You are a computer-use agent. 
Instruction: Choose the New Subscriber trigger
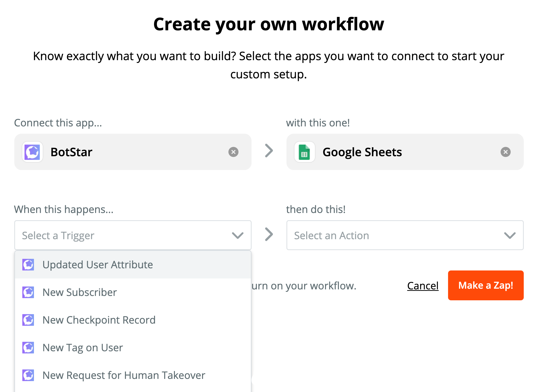click(x=133, y=292)
